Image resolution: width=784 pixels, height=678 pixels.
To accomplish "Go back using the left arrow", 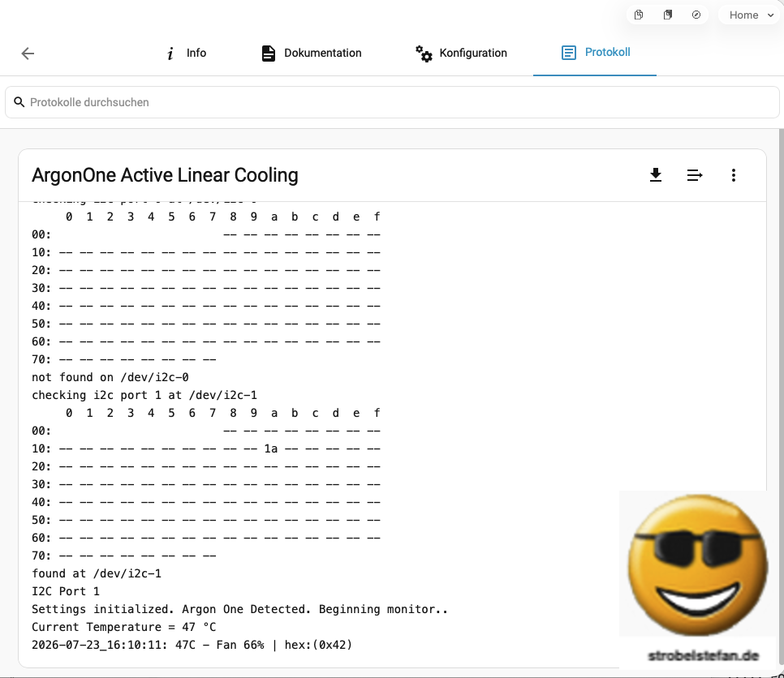I will point(28,54).
